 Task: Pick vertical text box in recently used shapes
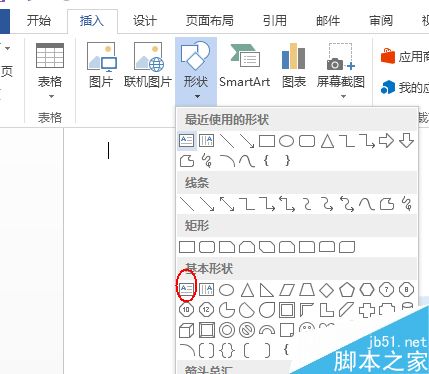[x=206, y=141]
